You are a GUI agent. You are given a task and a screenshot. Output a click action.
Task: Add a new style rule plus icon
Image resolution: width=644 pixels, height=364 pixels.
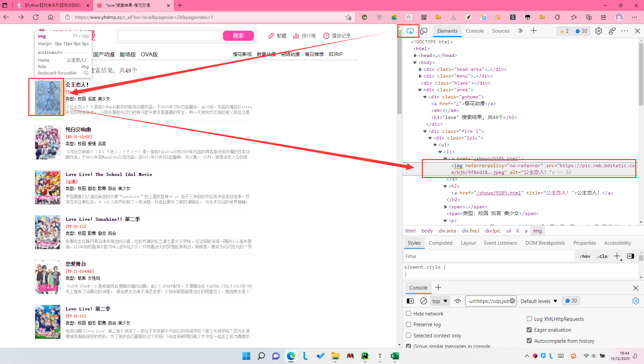click(x=617, y=256)
